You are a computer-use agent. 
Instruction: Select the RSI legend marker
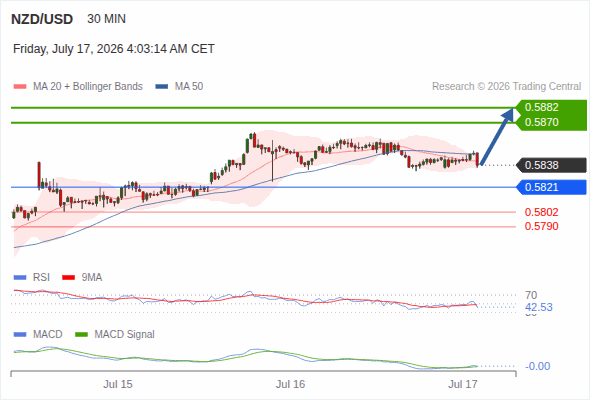pos(20,278)
